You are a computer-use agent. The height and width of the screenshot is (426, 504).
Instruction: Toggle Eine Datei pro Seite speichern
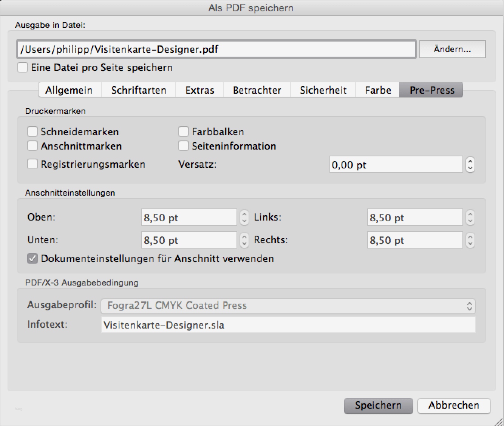(23, 67)
